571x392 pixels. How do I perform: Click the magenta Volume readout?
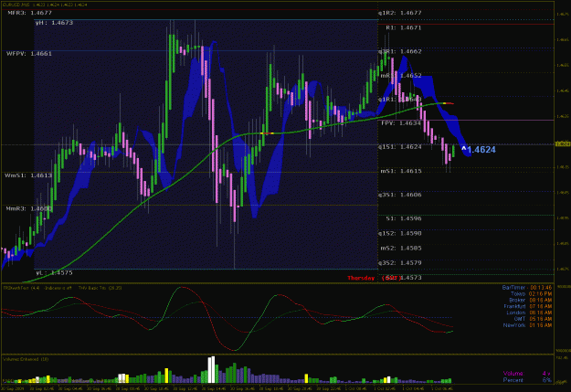pos(526,374)
